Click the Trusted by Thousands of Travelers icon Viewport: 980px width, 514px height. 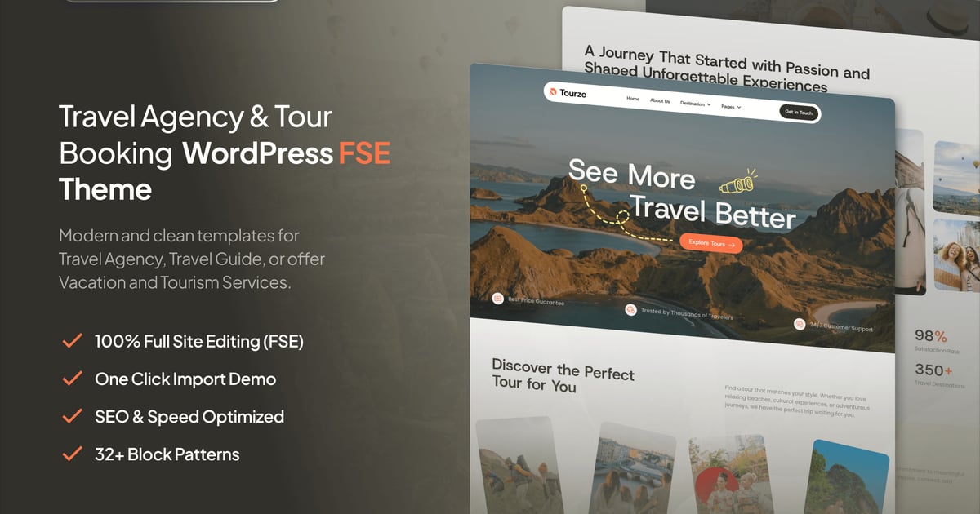click(x=630, y=309)
